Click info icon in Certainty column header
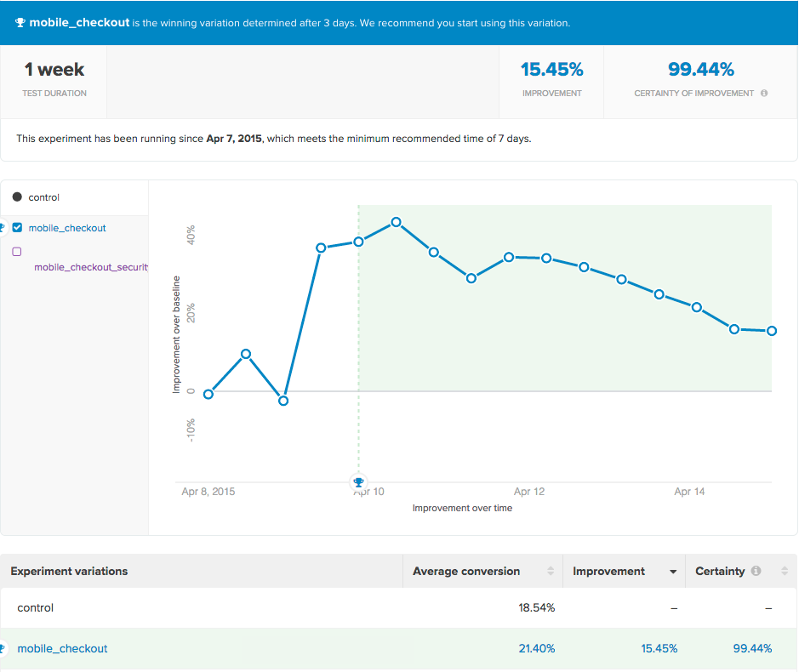This screenshot has width=799, height=672. (756, 571)
